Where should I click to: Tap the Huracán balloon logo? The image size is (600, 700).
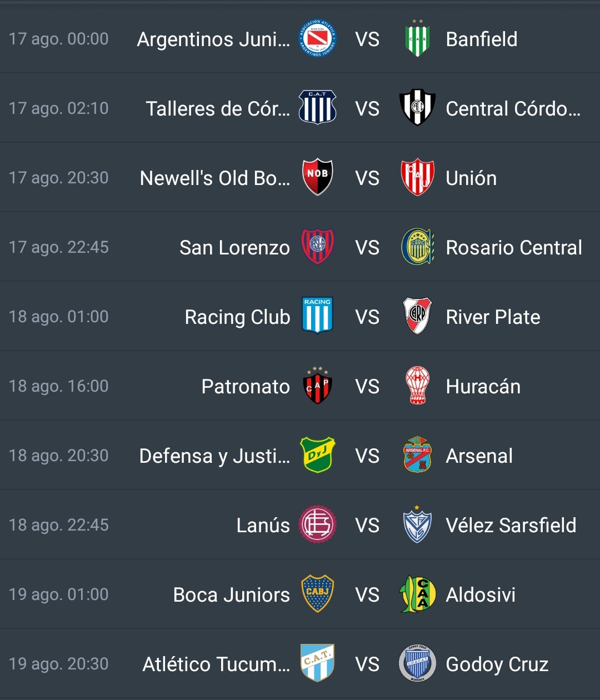coord(417,386)
